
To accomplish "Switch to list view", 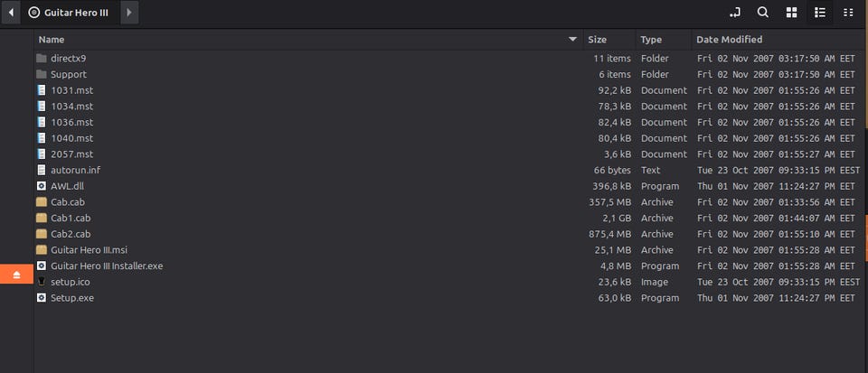I will click(x=820, y=12).
